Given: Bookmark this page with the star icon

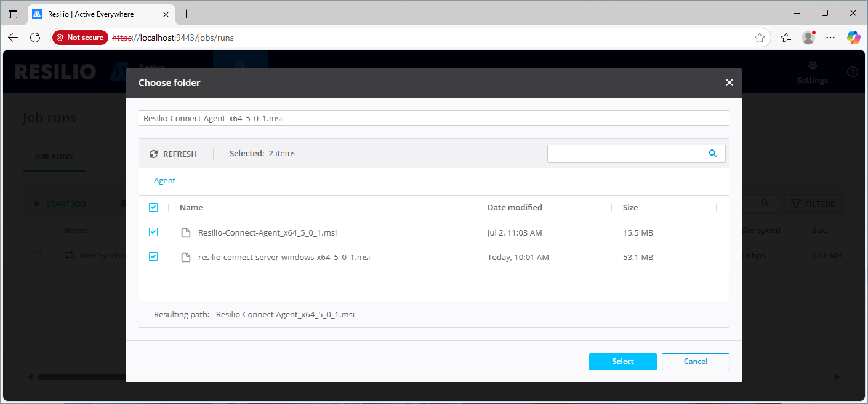Looking at the screenshot, I should (760, 38).
